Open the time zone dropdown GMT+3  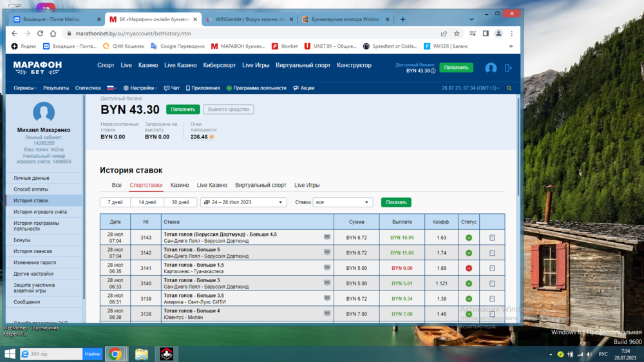coord(471,88)
